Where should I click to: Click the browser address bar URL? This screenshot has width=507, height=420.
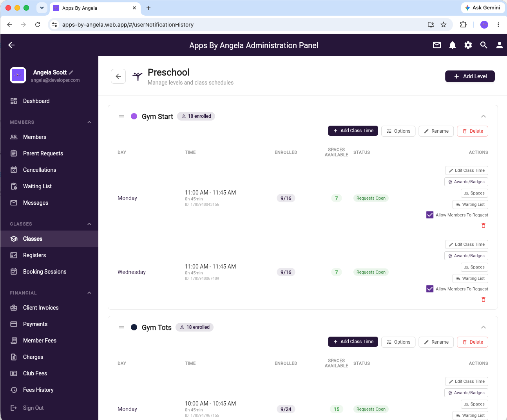point(128,25)
